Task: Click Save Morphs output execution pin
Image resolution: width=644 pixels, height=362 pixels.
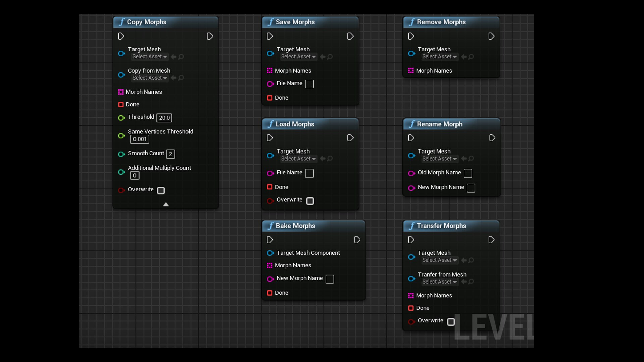Action: coord(350,36)
